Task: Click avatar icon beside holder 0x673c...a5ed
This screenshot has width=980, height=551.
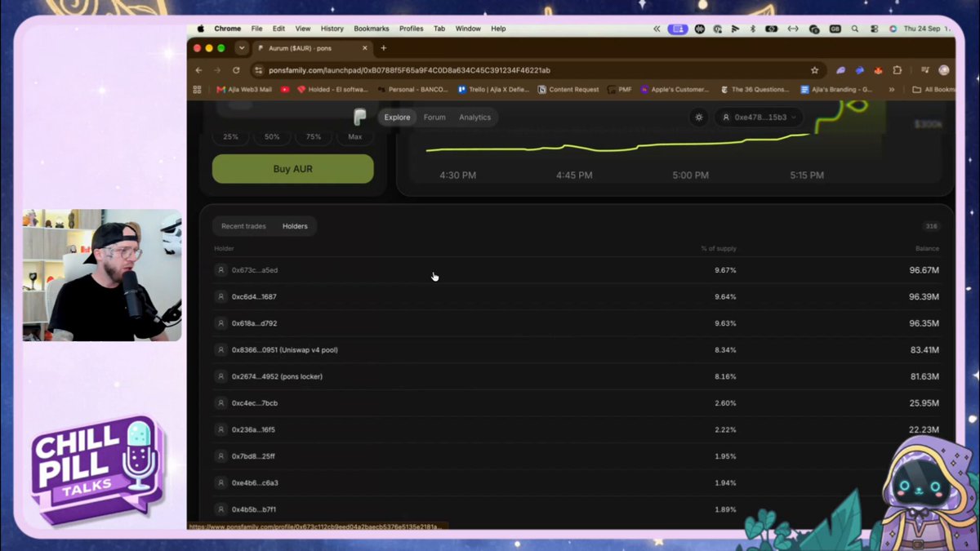Action: tap(220, 270)
